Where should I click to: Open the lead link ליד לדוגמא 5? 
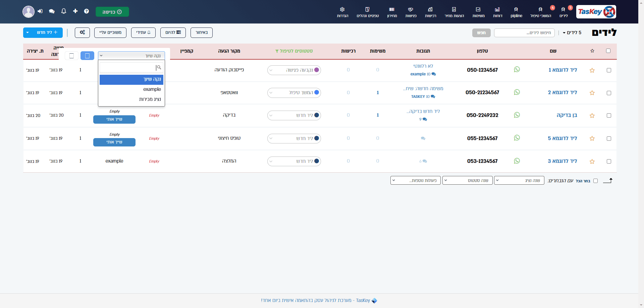coord(562,138)
